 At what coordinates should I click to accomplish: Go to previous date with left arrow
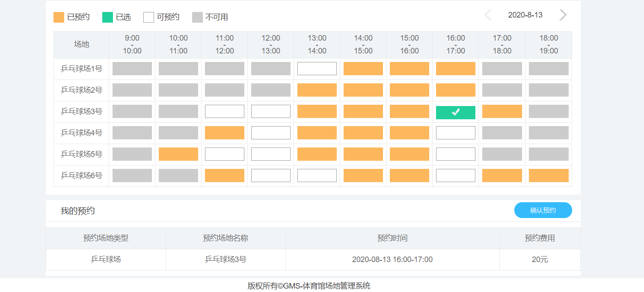[488, 15]
